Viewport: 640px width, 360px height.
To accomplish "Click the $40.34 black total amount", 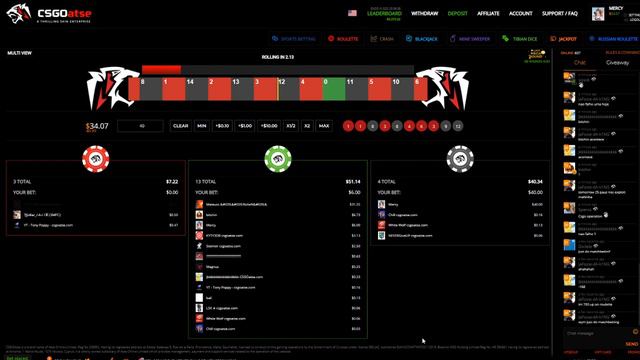I will coord(535,182).
